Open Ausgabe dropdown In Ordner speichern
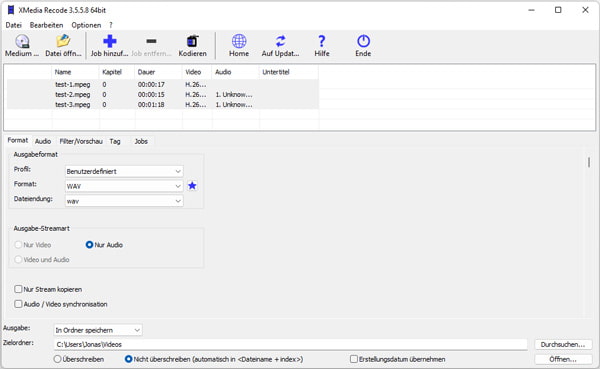 (x=98, y=330)
